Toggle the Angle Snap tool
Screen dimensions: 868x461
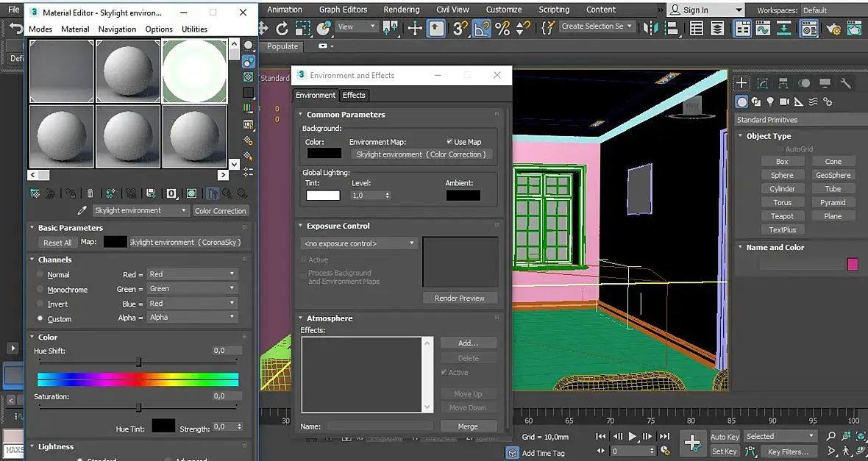(x=482, y=29)
